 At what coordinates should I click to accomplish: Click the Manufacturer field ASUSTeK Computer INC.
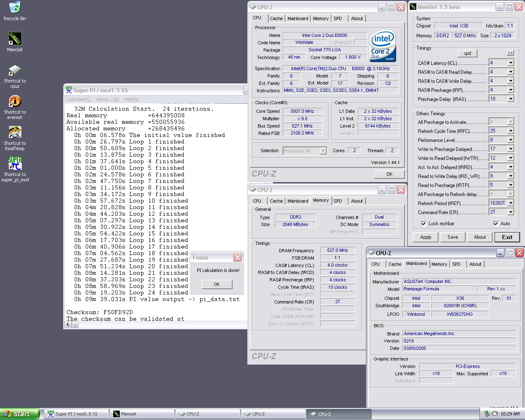tap(459, 281)
